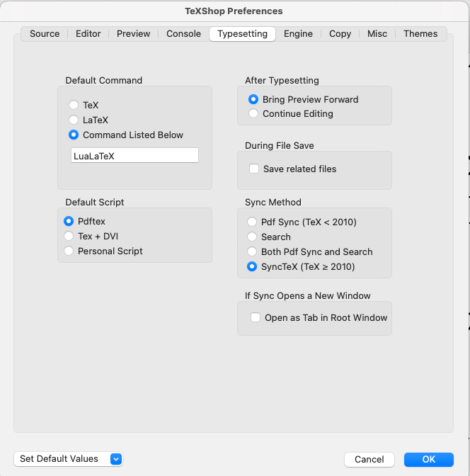
Task: Open the Engine tab
Action: click(298, 34)
